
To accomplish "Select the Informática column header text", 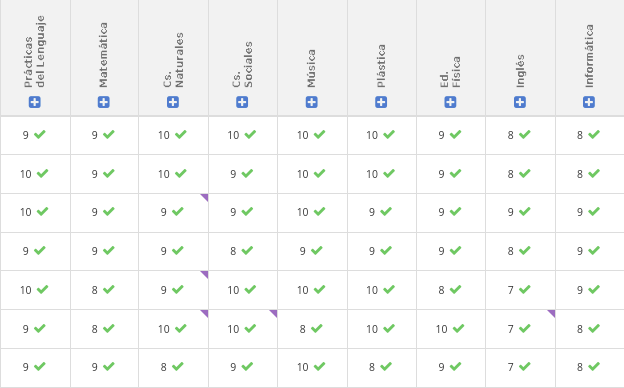I will (589, 56).
